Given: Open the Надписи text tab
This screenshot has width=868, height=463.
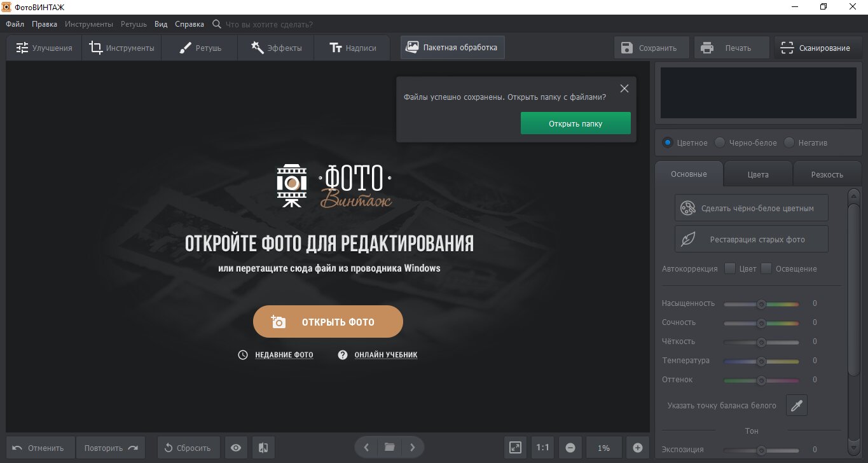Looking at the screenshot, I should click(x=352, y=48).
